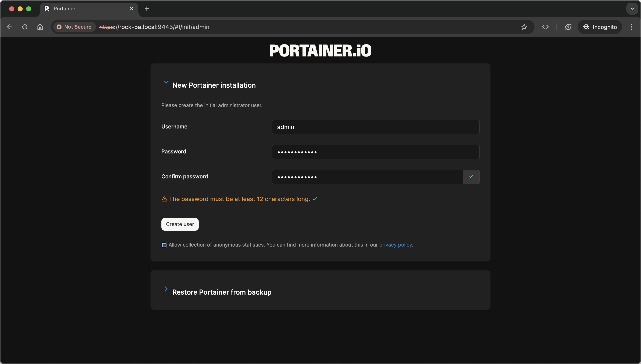This screenshot has width=641, height=364.
Task: Open the Chrome three-dot menu
Action: [x=631, y=27]
